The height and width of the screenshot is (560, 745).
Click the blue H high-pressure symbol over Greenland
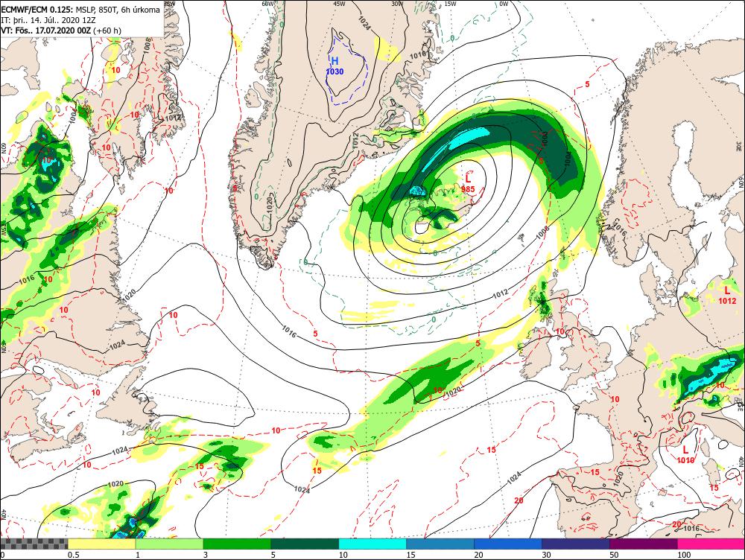tap(335, 61)
